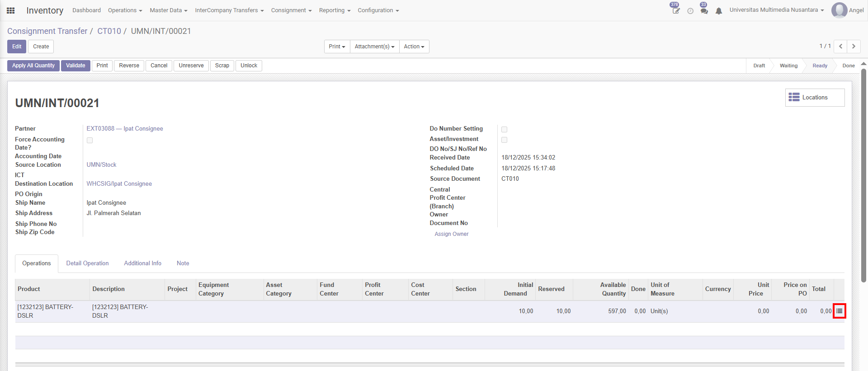This screenshot has width=868, height=371.
Task: Click the Validate button
Action: [x=75, y=66]
